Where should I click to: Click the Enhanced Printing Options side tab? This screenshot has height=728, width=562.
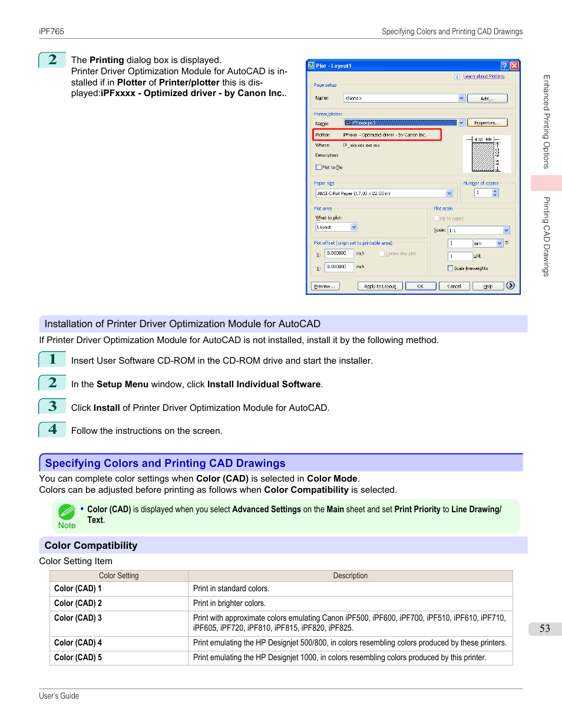click(x=547, y=122)
